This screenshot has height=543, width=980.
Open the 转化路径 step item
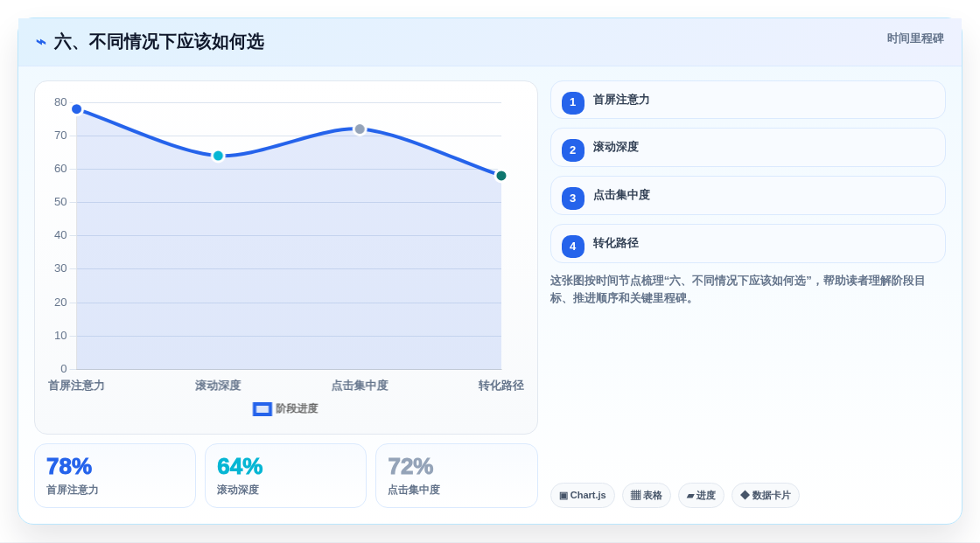747,244
